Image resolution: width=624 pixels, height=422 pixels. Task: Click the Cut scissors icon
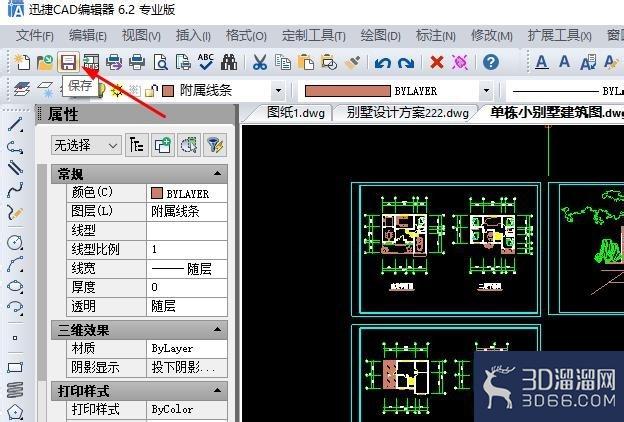point(260,62)
